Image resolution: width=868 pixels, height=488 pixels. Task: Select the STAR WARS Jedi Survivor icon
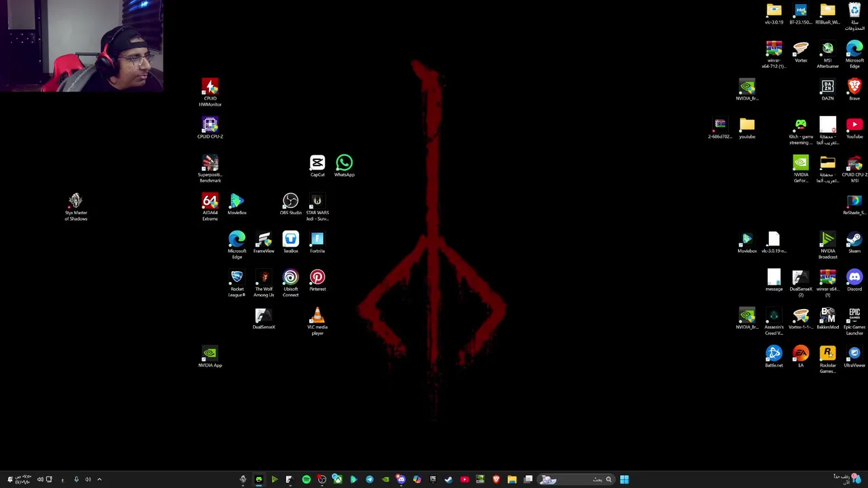coord(317,207)
